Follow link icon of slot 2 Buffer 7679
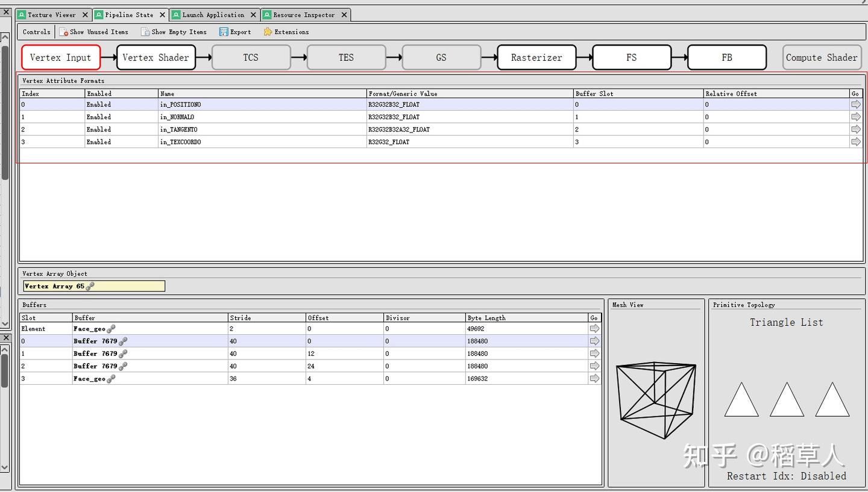Viewport: 868px width, 492px height. (x=123, y=366)
